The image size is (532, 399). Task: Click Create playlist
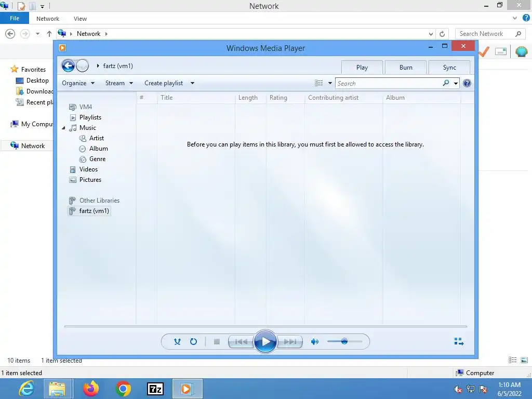pos(164,83)
